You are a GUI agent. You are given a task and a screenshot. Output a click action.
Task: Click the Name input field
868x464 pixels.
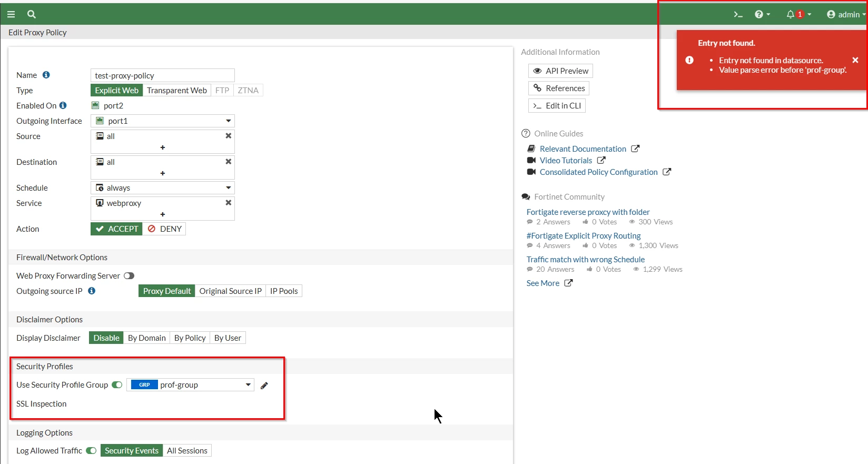click(163, 75)
